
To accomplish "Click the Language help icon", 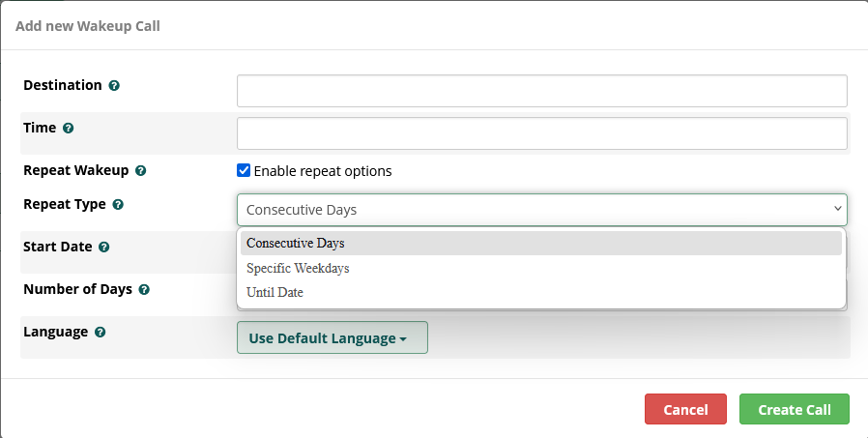I will [101, 332].
